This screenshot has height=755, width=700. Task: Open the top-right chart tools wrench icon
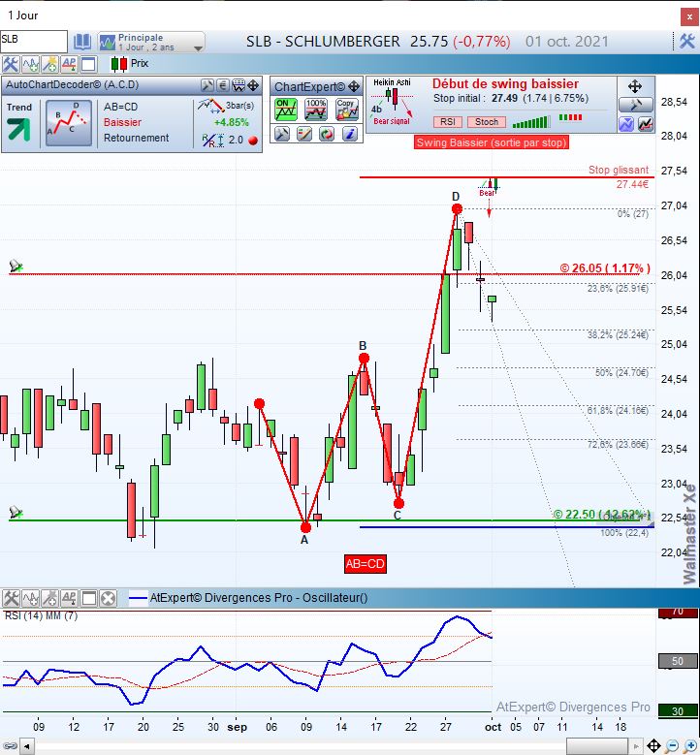[687, 42]
